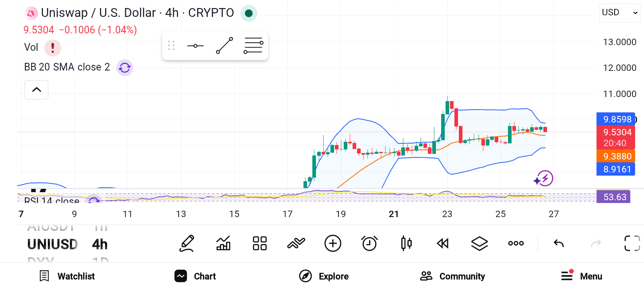The image size is (644, 290).
Task: Click the Vol indicator warning icon
Action: click(52, 48)
